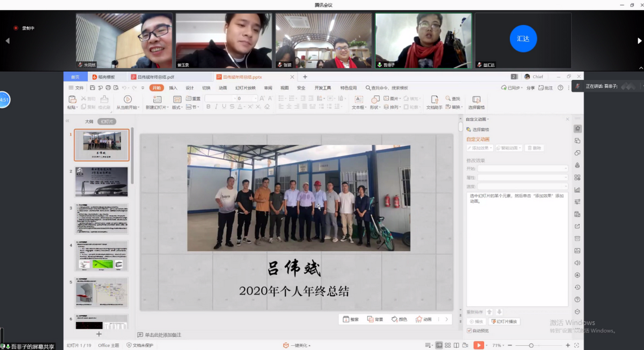Click the Animation (动画) button below slide
644x350 pixels.
coord(424,319)
